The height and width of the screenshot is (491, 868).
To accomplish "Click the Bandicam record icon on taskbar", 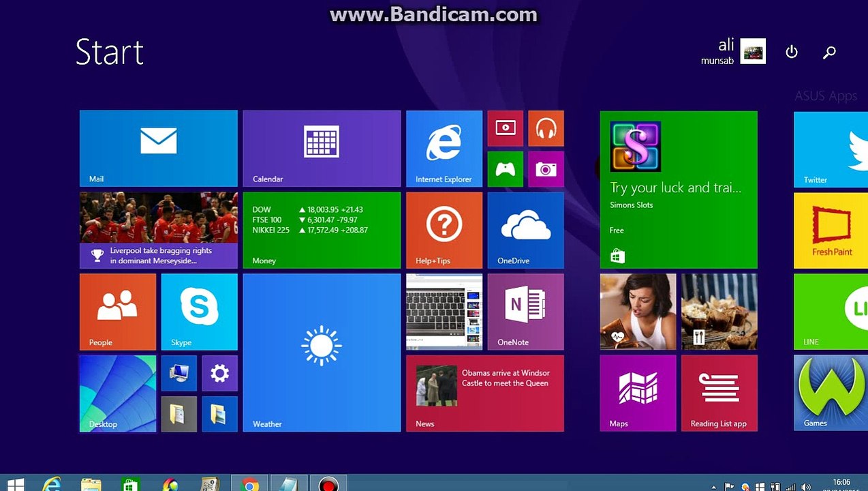I will [x=328, y=484].
